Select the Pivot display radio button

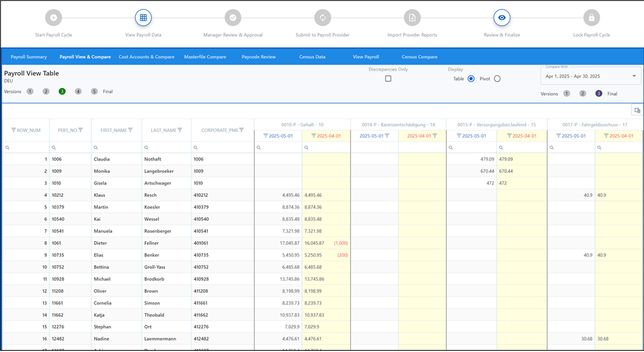pyautogui.click(x=496, y=78)
